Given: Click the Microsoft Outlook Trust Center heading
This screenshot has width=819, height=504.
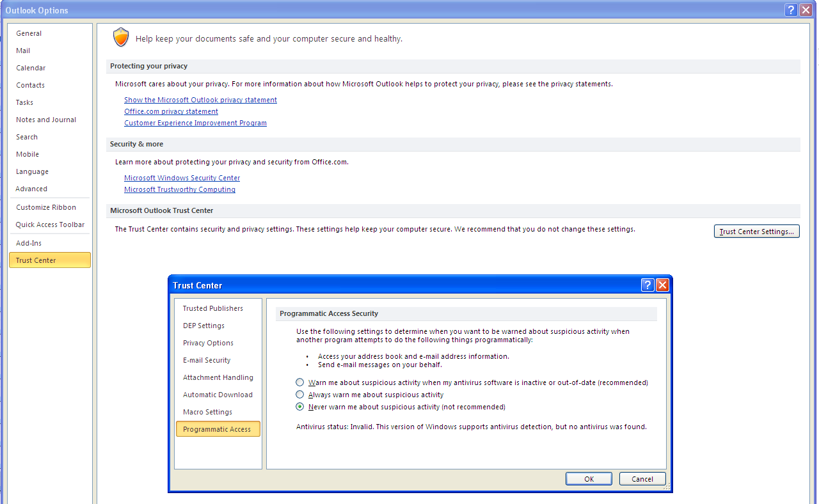Looking at the screenshot, I should point(161,210).
